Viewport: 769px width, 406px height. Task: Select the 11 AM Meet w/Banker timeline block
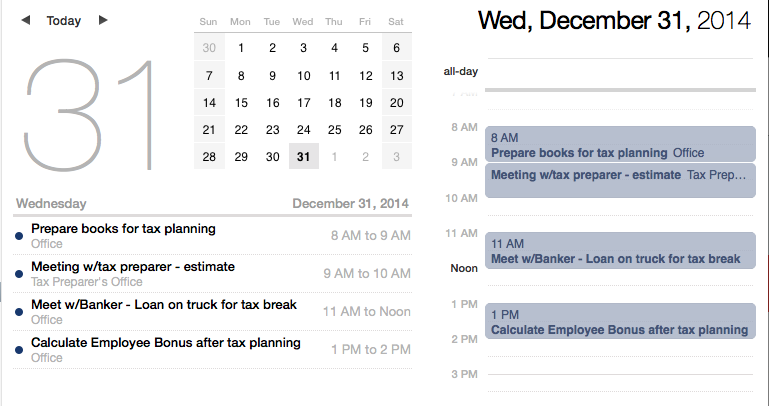pos(620,251)
